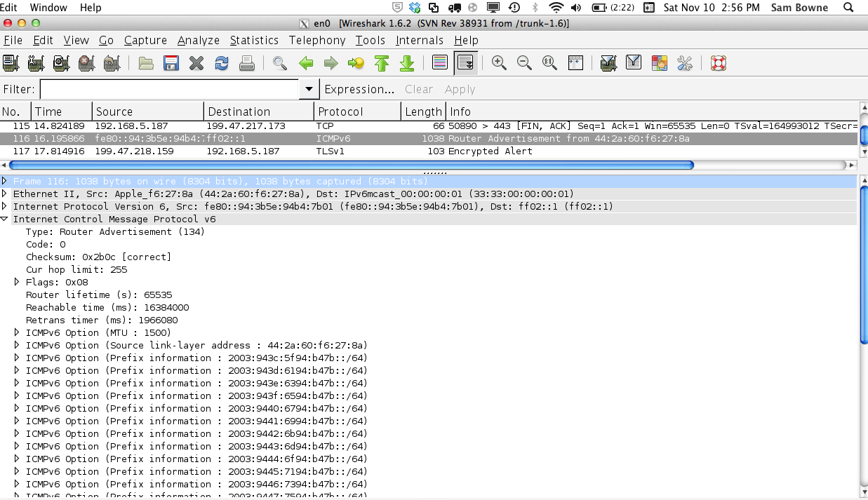Click into the Filter text field
The height and width of the screenshot is (500, 868).
point(170,90)
